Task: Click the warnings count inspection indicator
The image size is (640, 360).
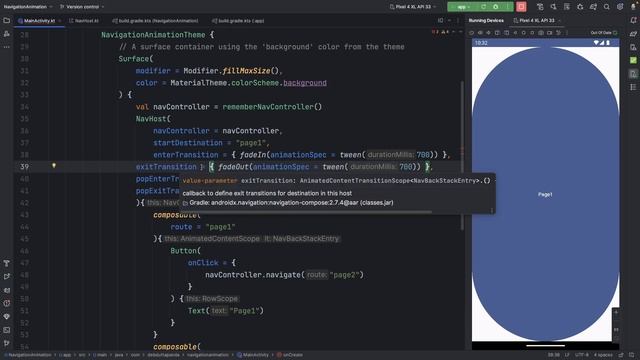Action: pyautogui.click(x=440, y=31)
